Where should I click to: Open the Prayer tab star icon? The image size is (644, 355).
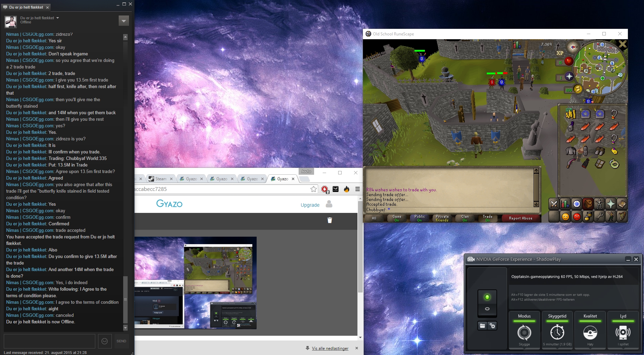(x=611, y=204)
